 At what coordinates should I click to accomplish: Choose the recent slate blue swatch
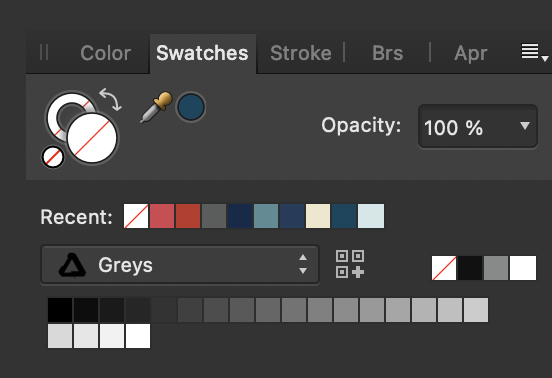pos(292,216)
